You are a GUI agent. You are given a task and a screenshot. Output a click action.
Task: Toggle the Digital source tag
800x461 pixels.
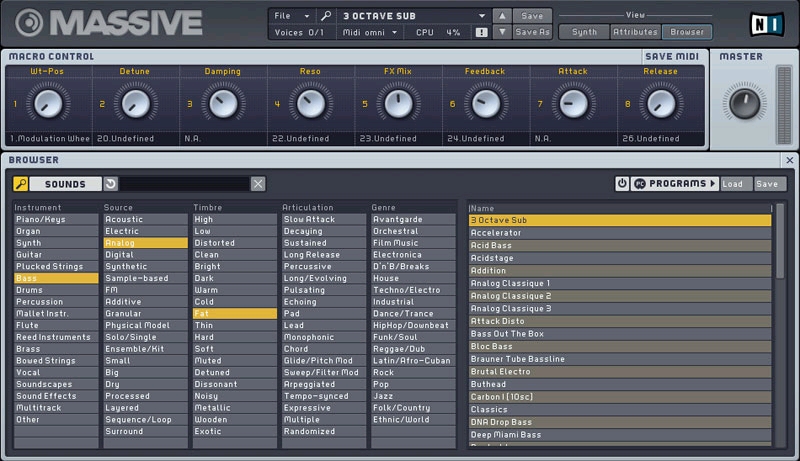tap(145, 255)
